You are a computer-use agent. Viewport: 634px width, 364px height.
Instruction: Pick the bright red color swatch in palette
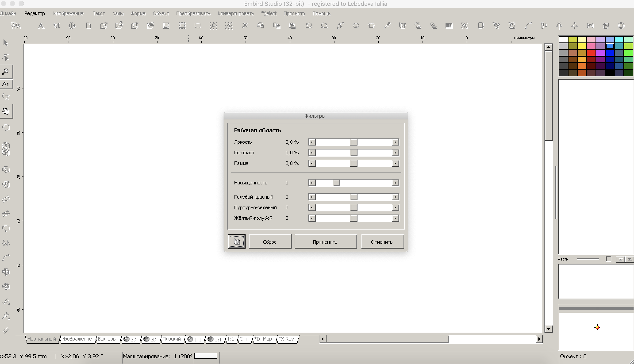pos(591,53)
